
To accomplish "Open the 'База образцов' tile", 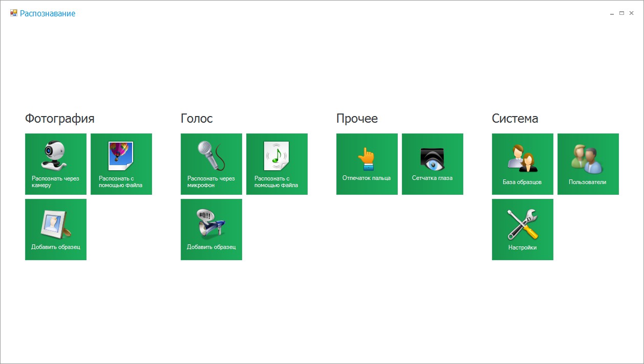I will click(523, 164).
